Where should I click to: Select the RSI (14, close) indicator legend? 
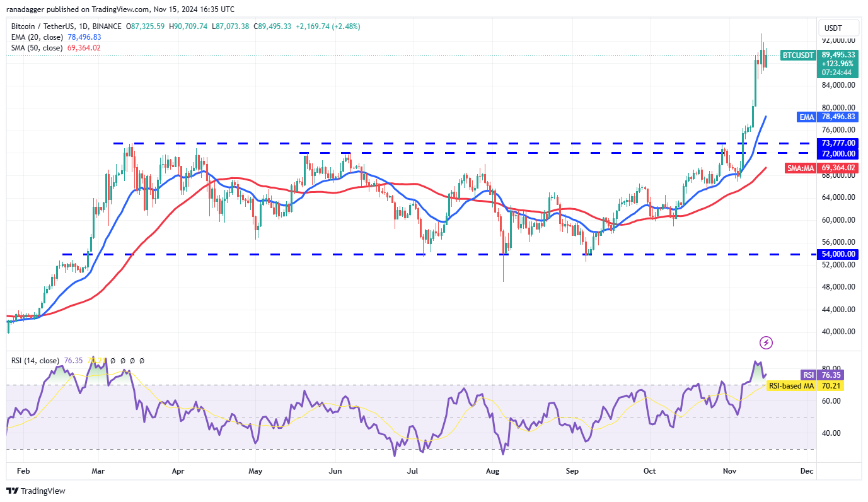(36, 361)
